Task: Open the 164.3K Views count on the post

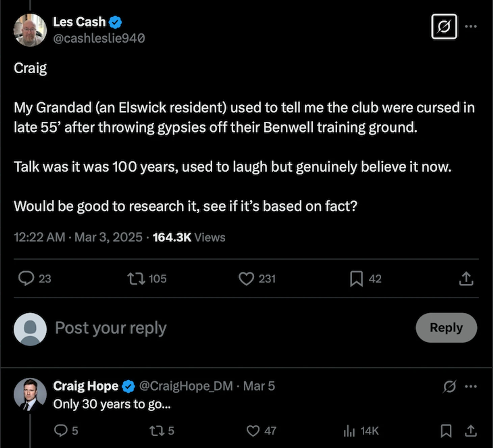Action: 189,237
